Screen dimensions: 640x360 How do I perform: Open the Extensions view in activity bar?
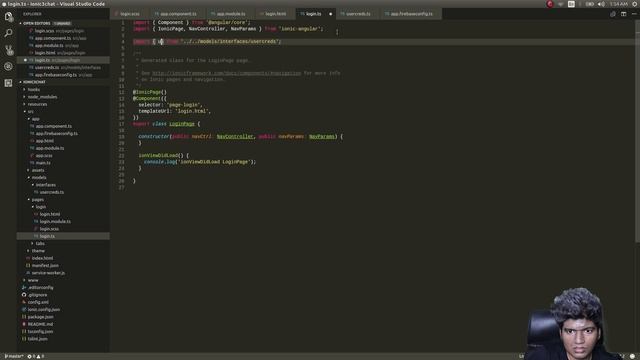tap(8, 83)
